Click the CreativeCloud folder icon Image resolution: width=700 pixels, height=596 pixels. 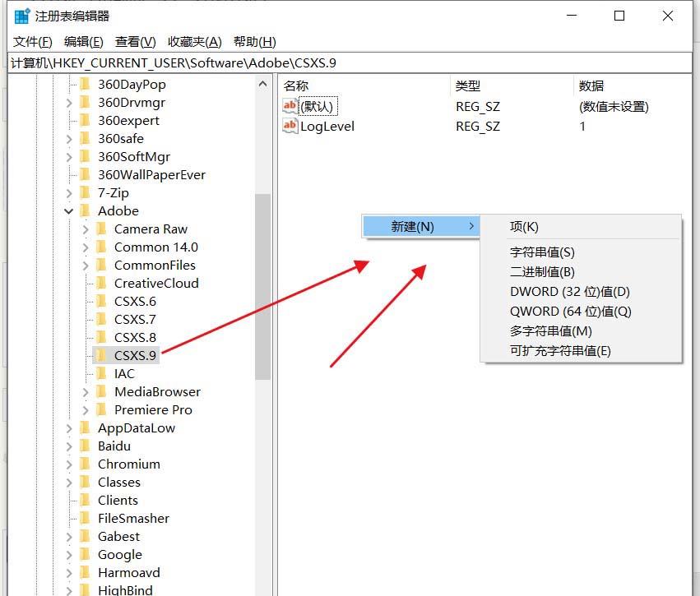coord(101,284)
